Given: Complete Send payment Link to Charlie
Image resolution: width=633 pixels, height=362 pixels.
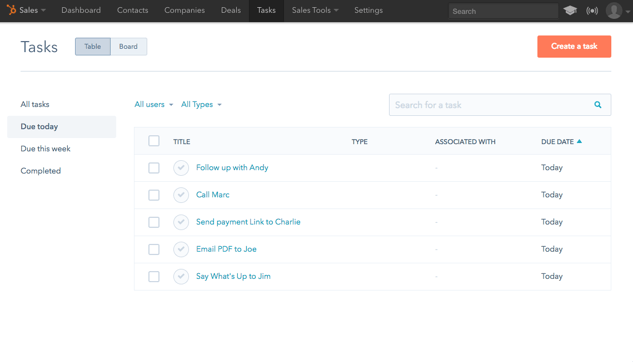Looking at the screenshot, I should click(181, 222).
